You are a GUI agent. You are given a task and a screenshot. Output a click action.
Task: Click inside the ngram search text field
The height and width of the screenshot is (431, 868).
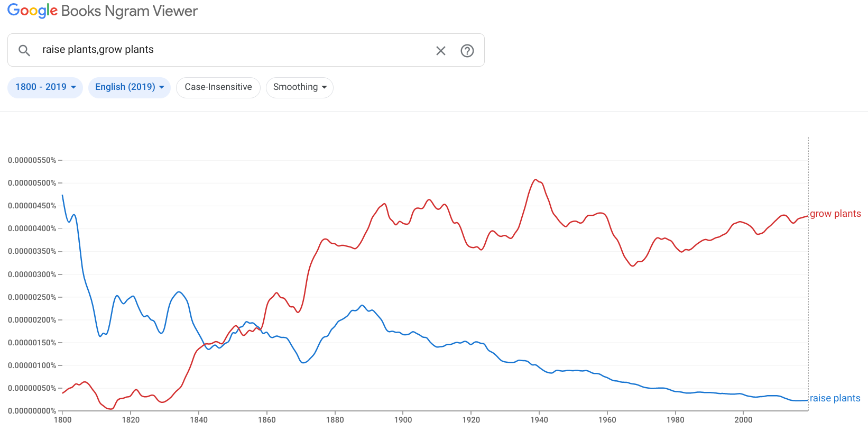coord(233,50)
